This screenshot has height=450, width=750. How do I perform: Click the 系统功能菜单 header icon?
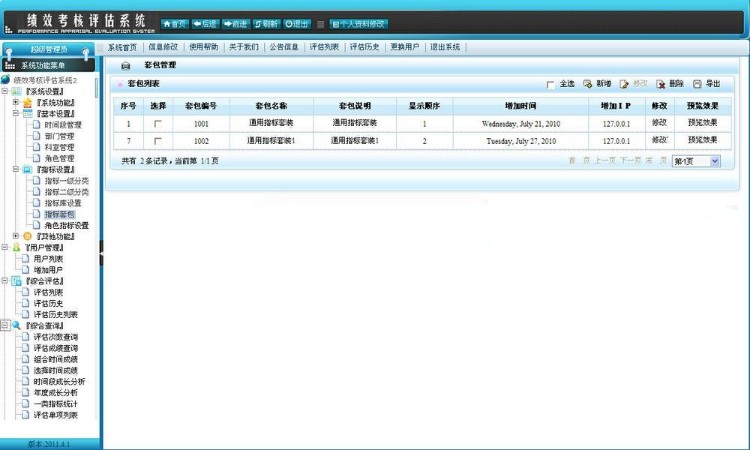(10, 66)
